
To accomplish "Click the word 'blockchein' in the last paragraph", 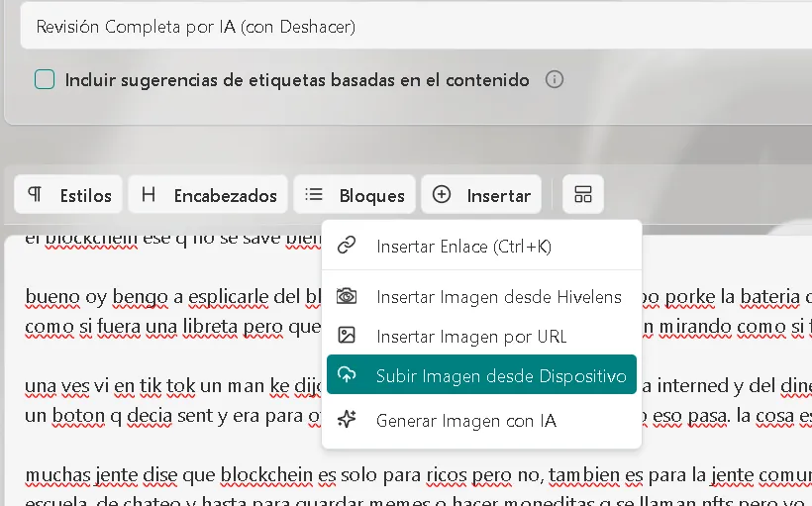I will (x=266, y=474).
